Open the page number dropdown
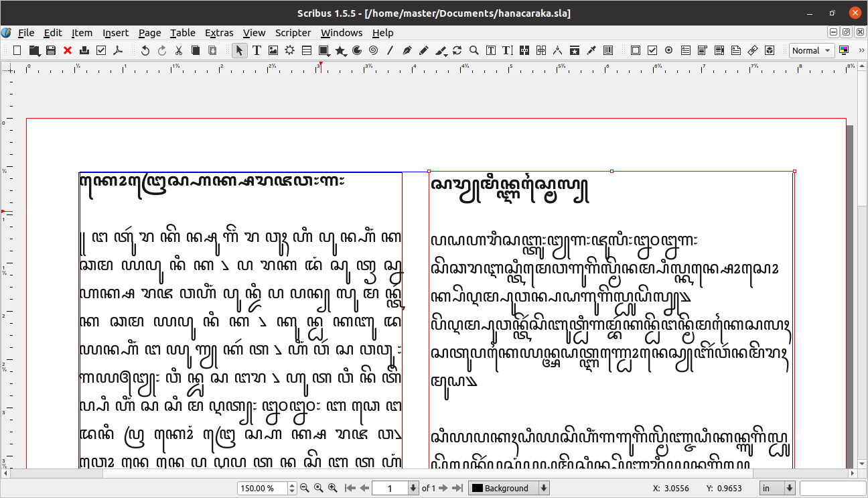868x498 pixels. click(x=413, y=488)
